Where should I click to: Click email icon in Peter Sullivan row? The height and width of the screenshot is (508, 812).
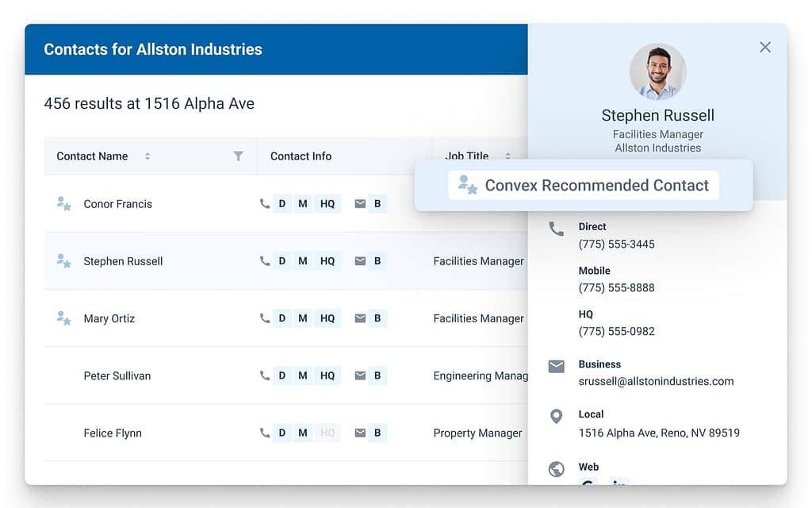click(x=360, y=375)
